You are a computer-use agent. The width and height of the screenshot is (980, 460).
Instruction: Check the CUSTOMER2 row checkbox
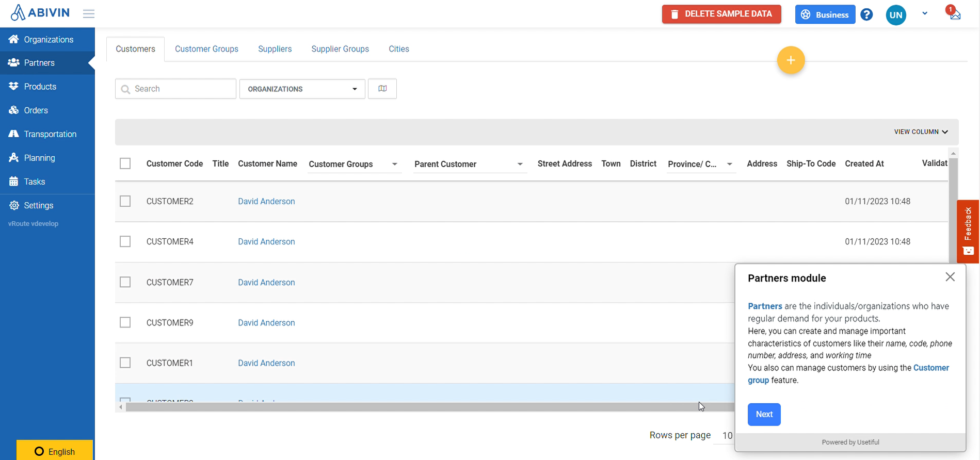coord(125,201)
